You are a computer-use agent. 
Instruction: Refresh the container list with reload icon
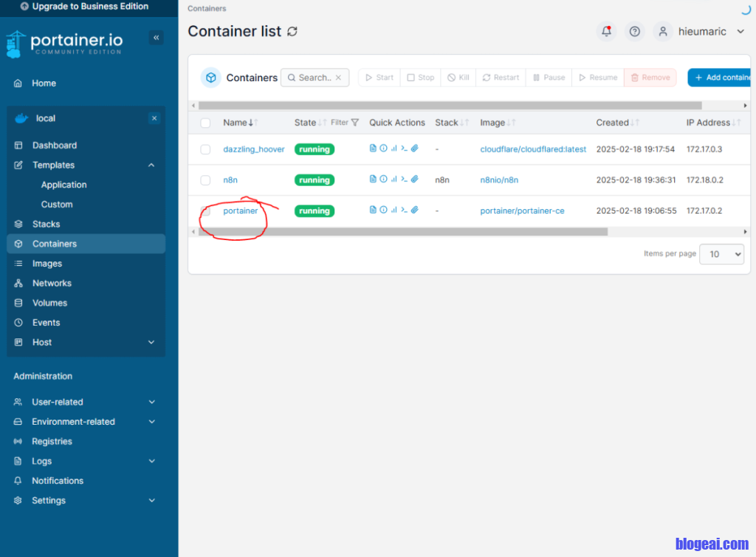tap(292, 32)
